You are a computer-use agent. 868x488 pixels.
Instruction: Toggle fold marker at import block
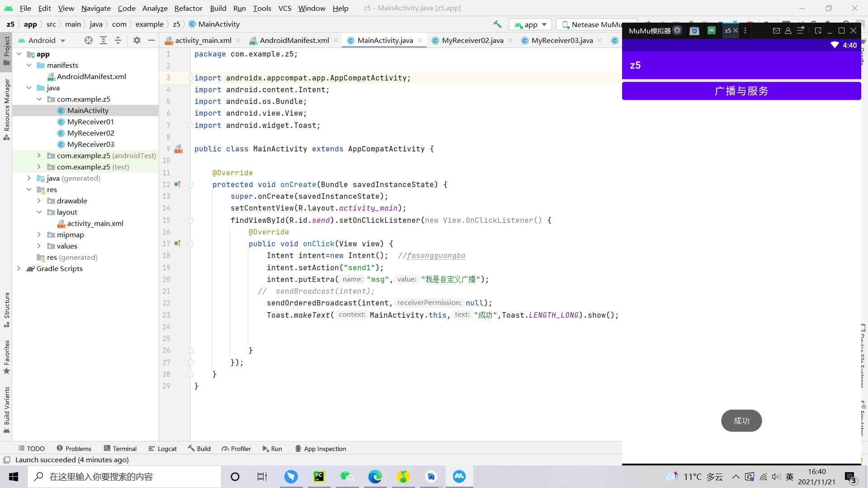(x=191, y=78)
